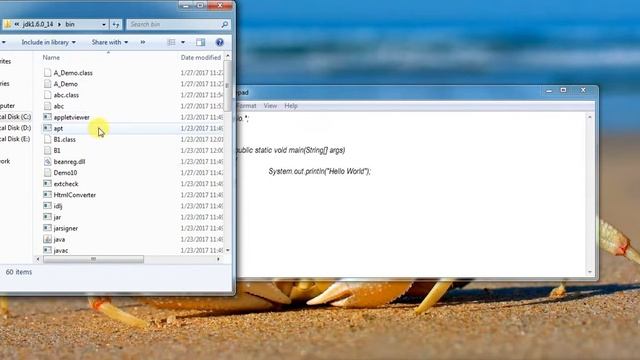Select the HtmlConverter application icon
640x360 pixels.
[x=47, y=195]
